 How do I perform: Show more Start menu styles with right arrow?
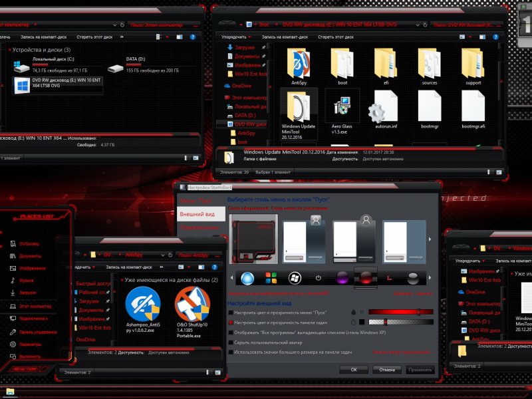tap(430, 239)
